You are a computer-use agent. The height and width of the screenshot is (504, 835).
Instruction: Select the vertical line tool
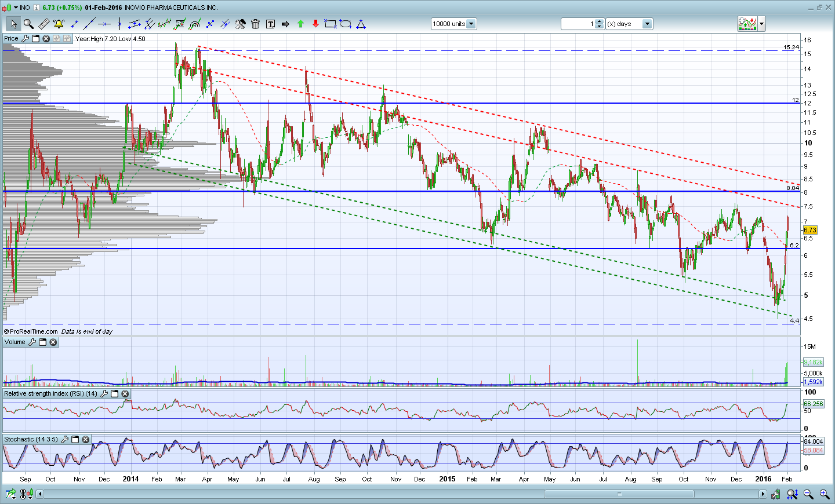tap(119, 24)
